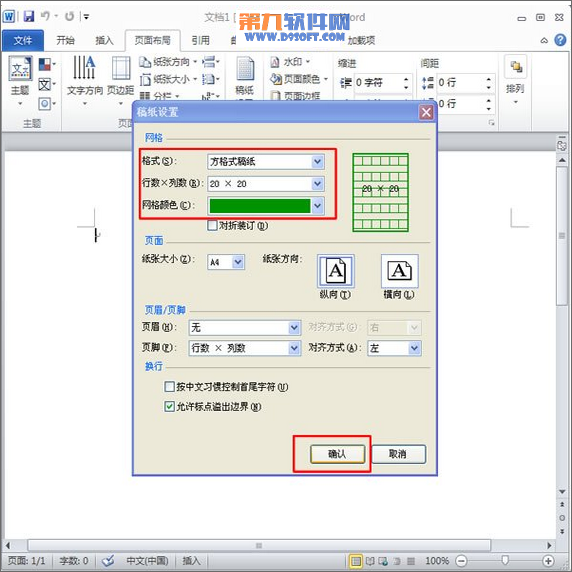This screenshot has width=572, height=572.
Task: Click the Page Borders (页面边框) button
Action: (x=295, y=96)
